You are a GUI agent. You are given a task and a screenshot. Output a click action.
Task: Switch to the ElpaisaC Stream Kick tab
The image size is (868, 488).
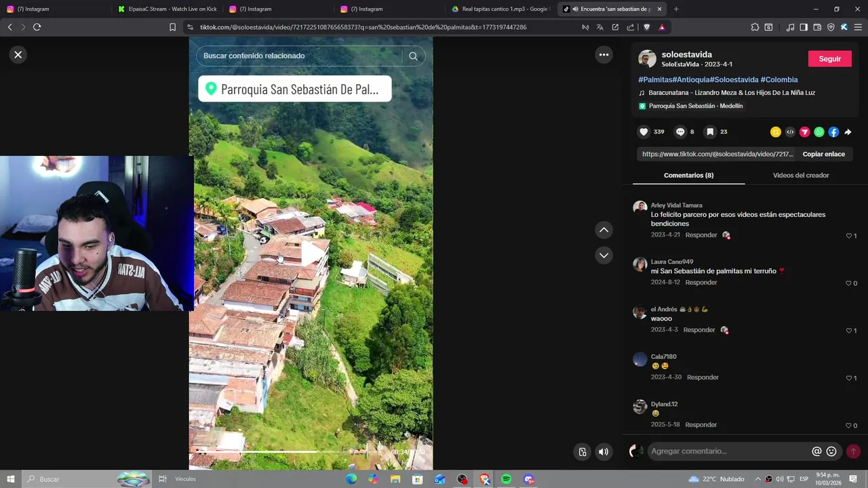[167, 9]
